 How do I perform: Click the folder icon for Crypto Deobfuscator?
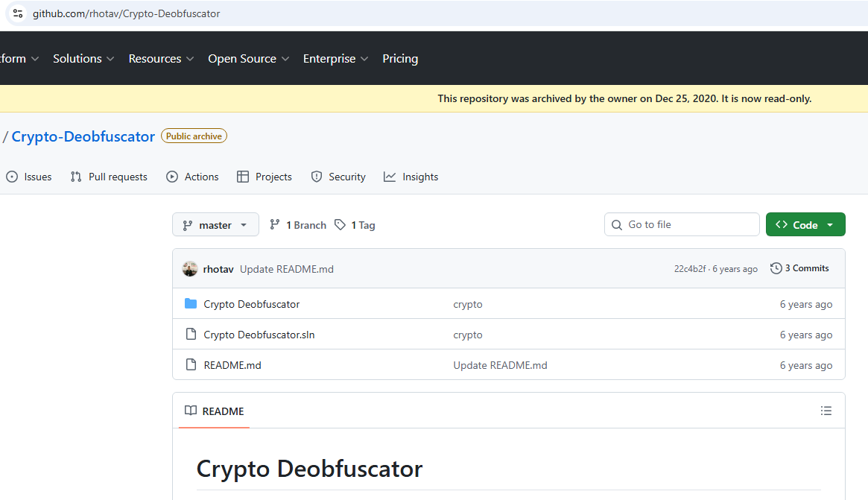(191, 304)
